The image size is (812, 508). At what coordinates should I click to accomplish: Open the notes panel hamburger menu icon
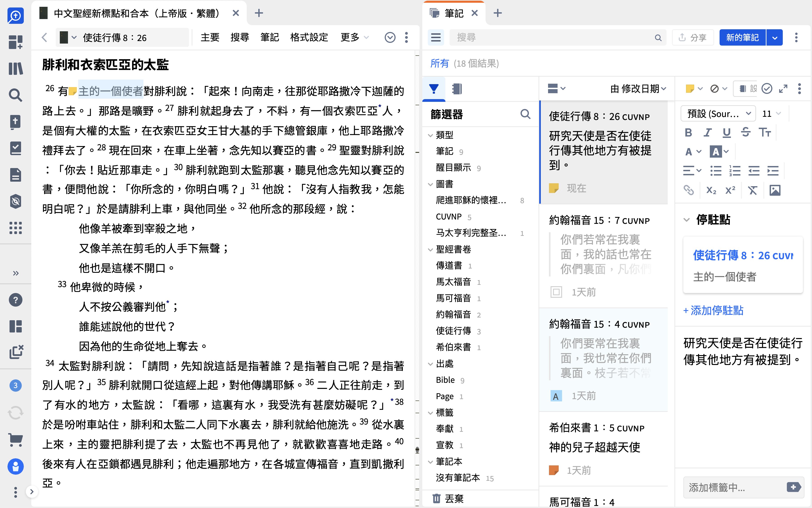[x=436, y=37]
